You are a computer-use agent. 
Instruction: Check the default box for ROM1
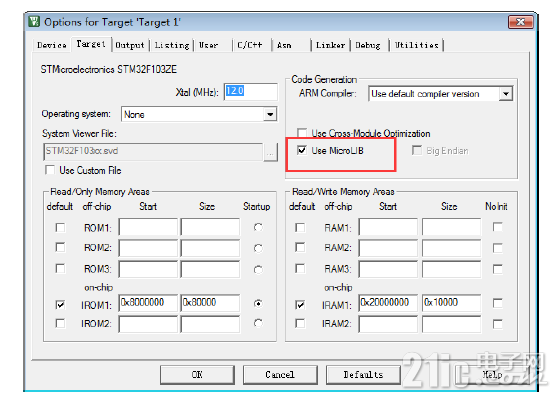[x=60, y=227]
